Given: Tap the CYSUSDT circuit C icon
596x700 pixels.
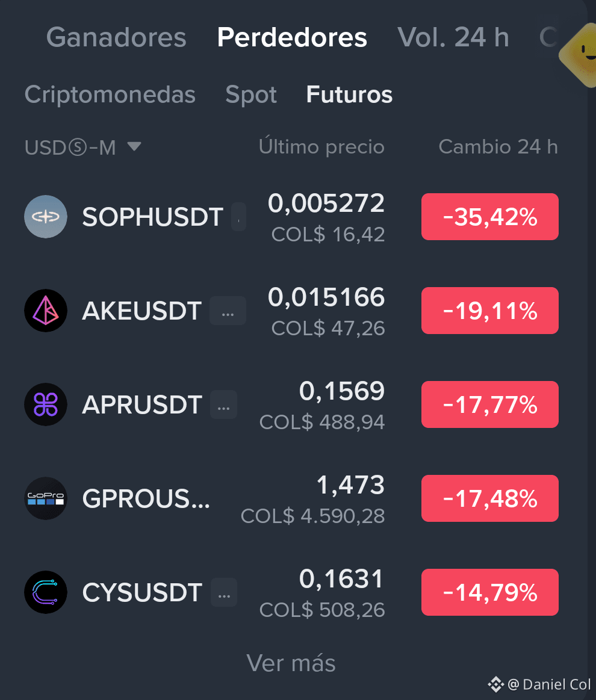Looking at the screenshot, I should (46, 592).
